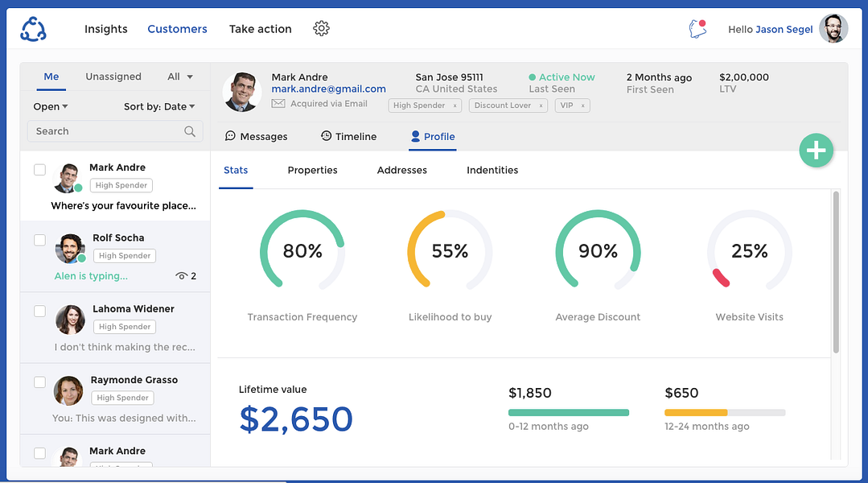Click the stats panel vertical scrollbar
Screen dimensions: 868x483
pos(836,271)
